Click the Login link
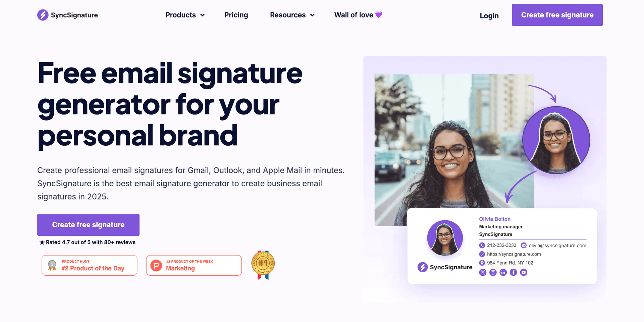Screen dimensions: 644x322 489,16
